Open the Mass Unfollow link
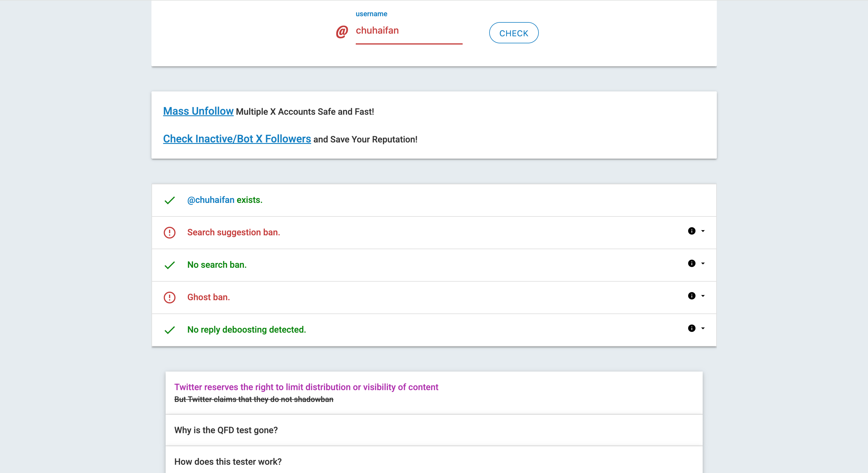The image size is (868, 473). [198, 111]
